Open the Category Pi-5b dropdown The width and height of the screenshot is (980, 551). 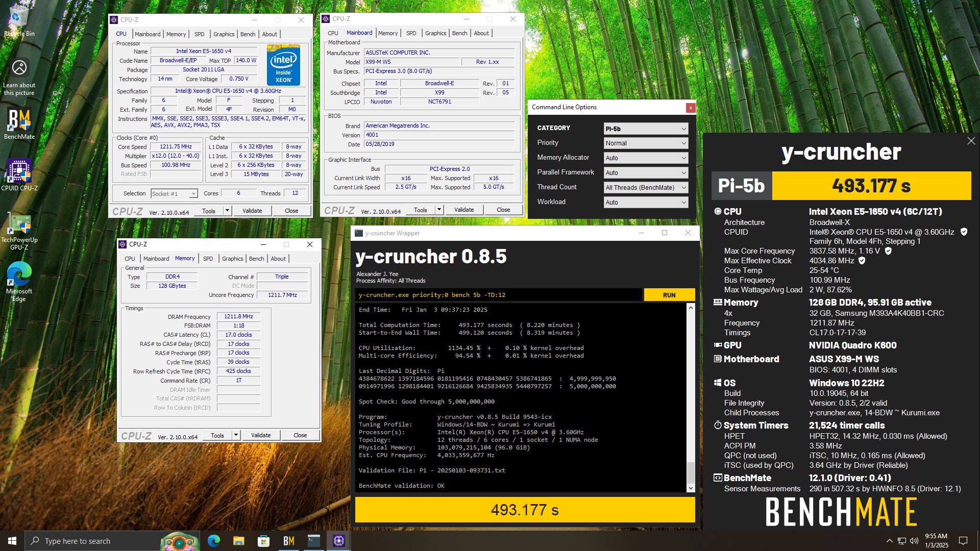(646, 129)
